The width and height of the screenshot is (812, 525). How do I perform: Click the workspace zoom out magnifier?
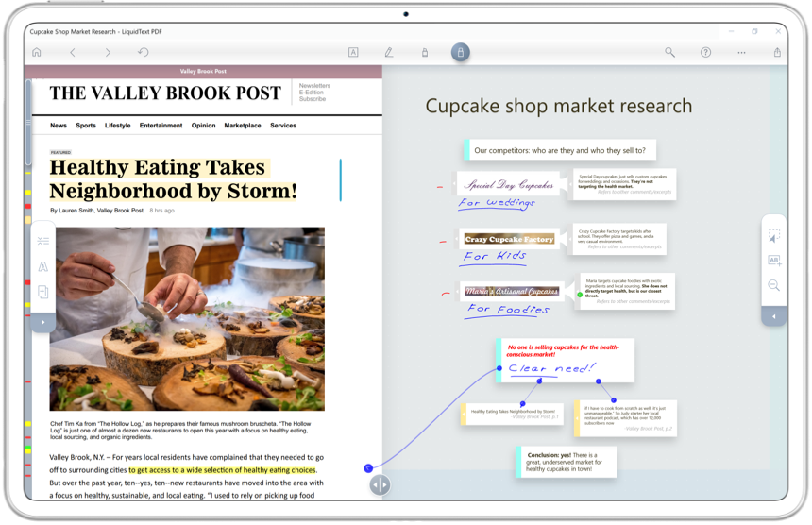pyautogui.click(x=774, y=285)
